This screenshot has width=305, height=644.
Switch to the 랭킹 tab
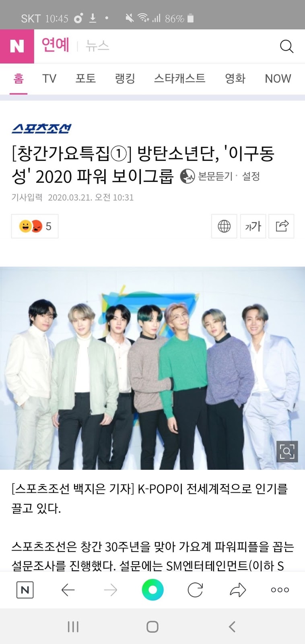pos(125,78)
